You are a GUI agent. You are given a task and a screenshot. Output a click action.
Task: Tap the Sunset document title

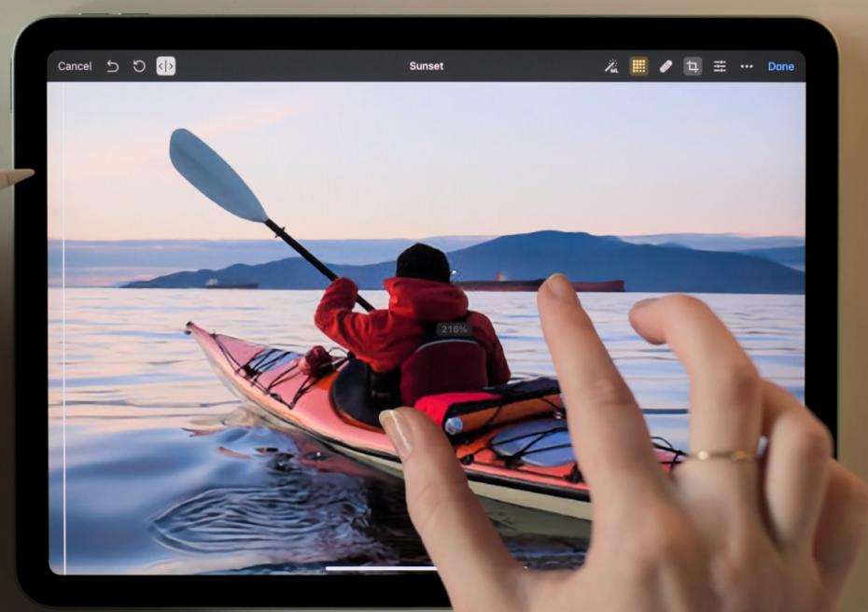pyautogui.click(x=427, y=66)
